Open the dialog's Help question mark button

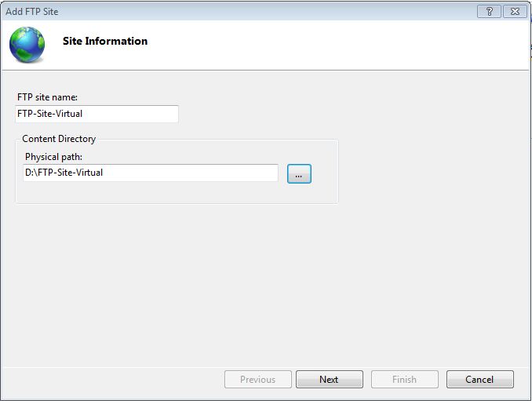(489, 12)
